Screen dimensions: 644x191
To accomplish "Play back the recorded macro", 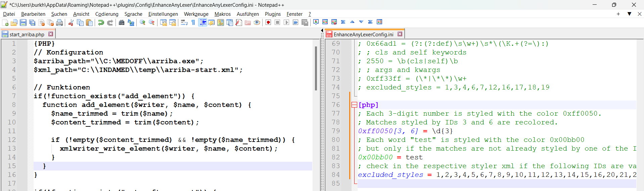I will 286,23.
